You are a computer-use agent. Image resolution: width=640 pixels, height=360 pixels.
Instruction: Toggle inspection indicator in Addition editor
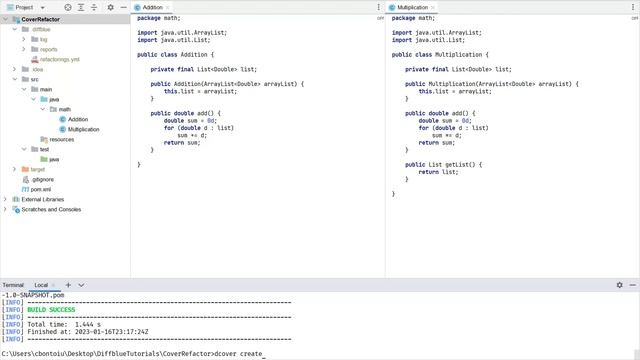(380, 18)
